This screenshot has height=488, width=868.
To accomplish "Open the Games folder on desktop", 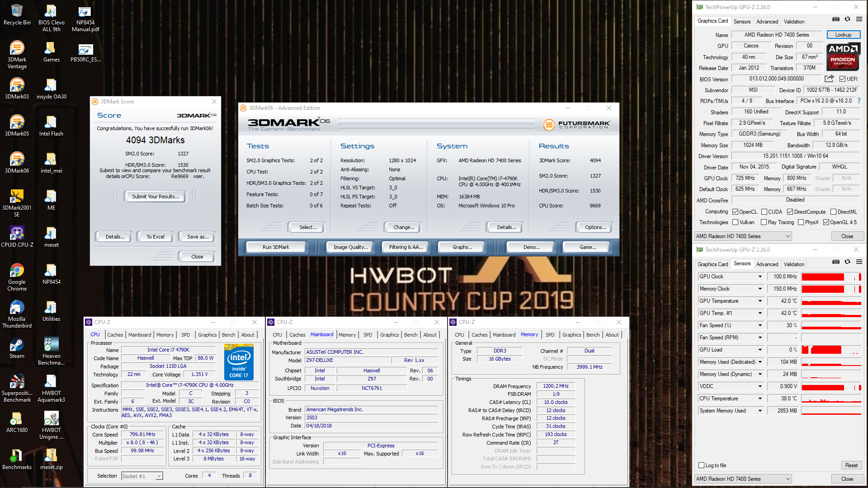I will coord(52,52).
